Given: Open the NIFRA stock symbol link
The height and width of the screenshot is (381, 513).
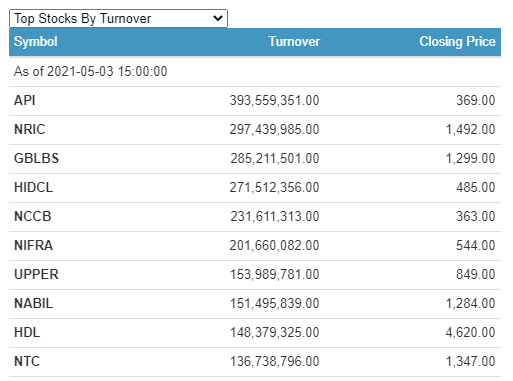Looking at the screenshot, I should [33, 245].
